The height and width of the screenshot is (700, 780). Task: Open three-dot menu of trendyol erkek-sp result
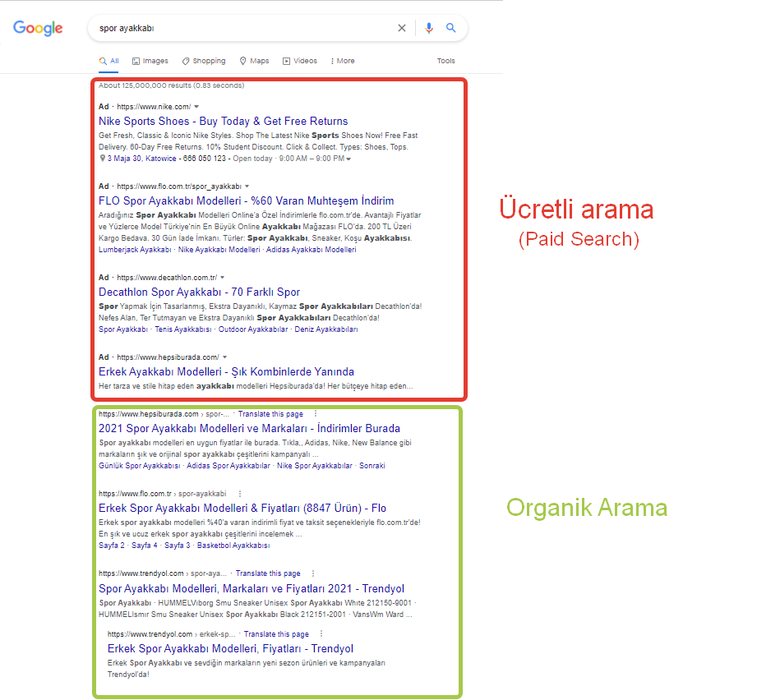coord(321,634)
